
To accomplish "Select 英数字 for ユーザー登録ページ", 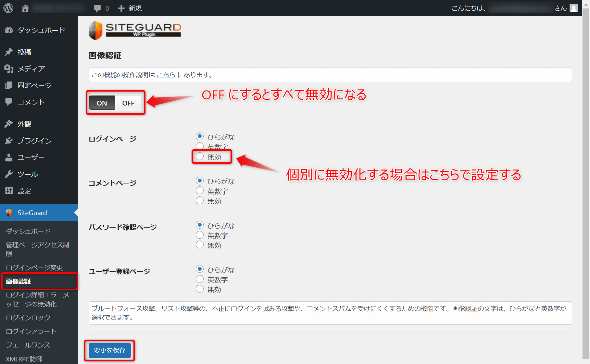I will 200,279.
